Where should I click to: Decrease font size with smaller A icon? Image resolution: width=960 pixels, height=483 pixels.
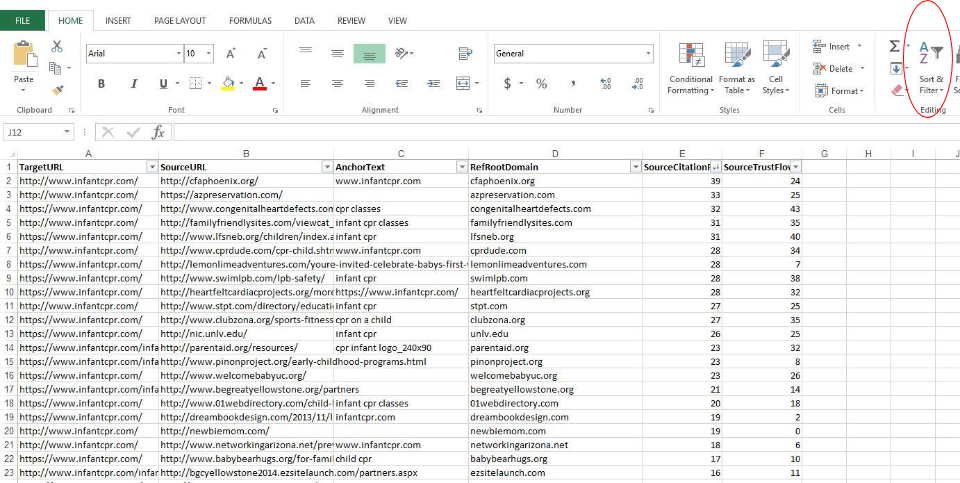[x=262, y=54]
